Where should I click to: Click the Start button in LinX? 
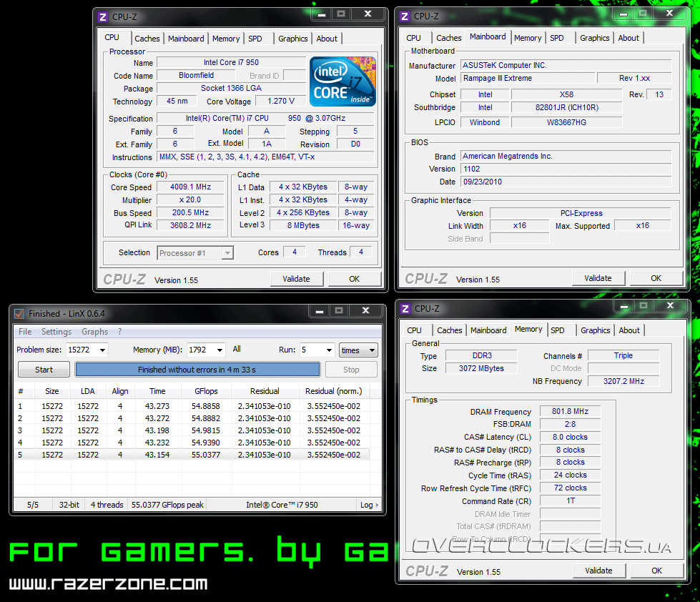[44, 370]
